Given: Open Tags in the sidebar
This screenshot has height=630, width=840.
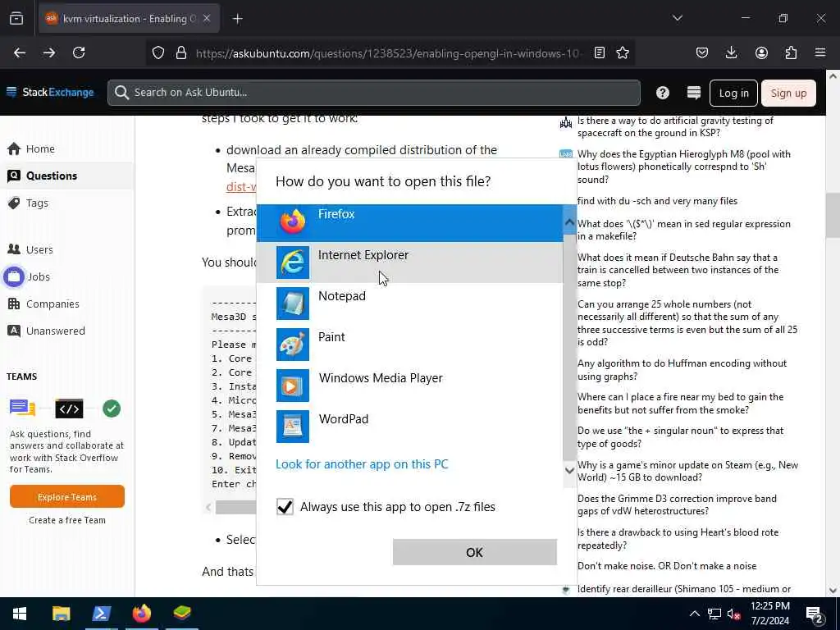Looking at the screenshot, I should pyautogui.click(x=29, y=203).
